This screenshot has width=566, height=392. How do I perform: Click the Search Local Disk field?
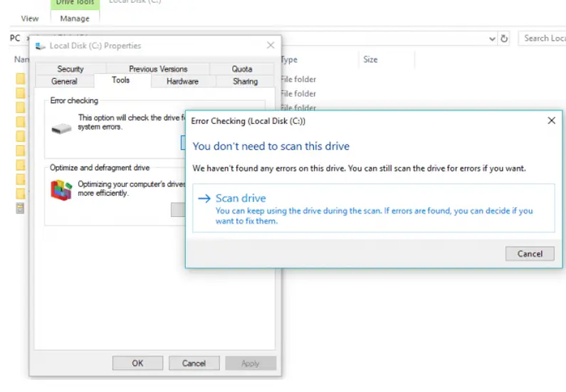point(543,38)
